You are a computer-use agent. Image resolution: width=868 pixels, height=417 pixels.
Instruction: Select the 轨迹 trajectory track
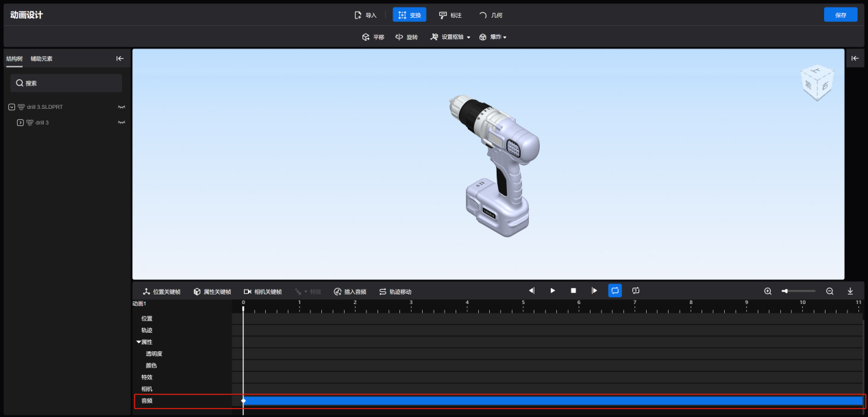[x=147, y=330]
